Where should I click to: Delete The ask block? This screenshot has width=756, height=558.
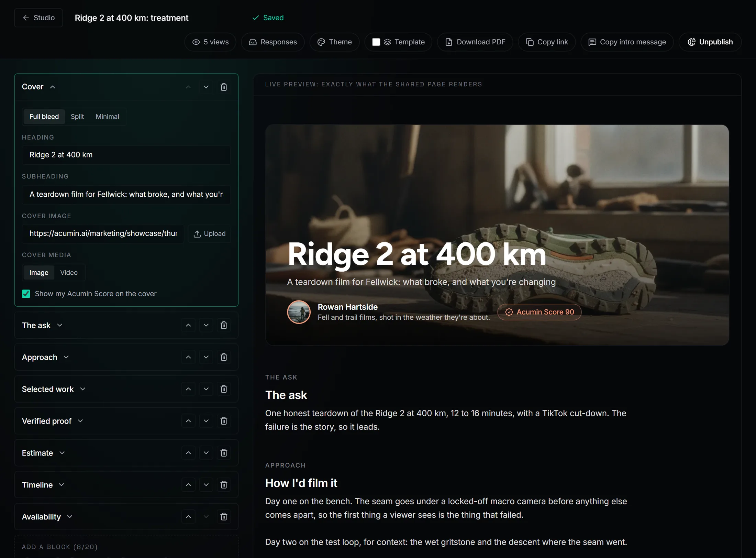point(224,325)
